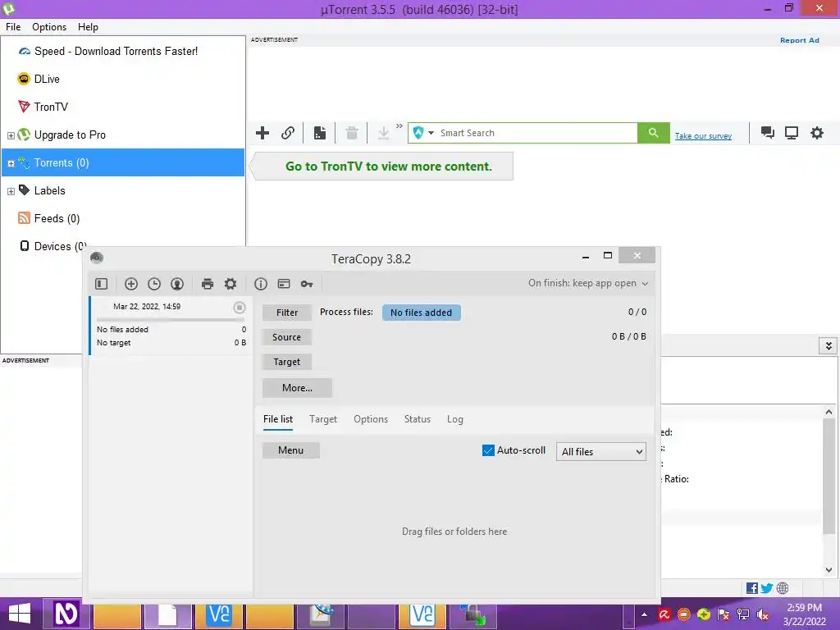
Task: Click the globe icon in uTorrent status bar
Action: (x=782, y=588)
